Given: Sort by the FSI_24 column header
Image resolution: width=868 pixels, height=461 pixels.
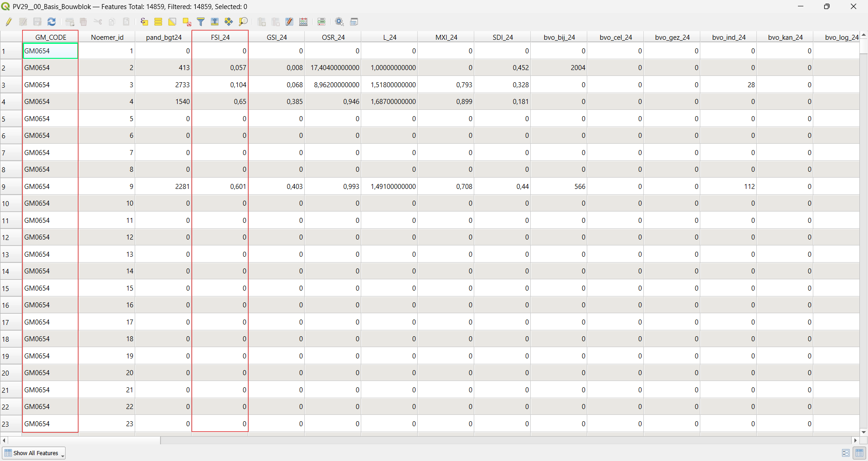Looking at the screenshot, I should pyautogui.click(x=220, y=37).
